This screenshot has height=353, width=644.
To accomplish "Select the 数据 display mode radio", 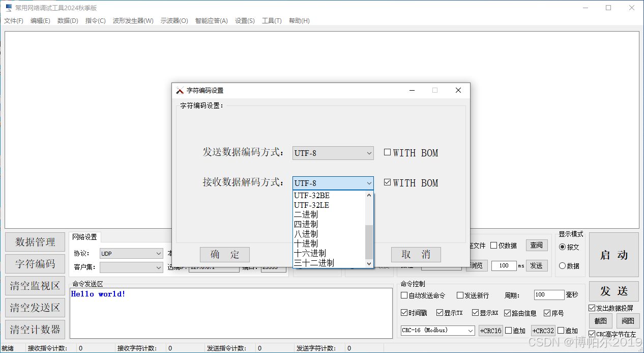I will tap(562, 266).
